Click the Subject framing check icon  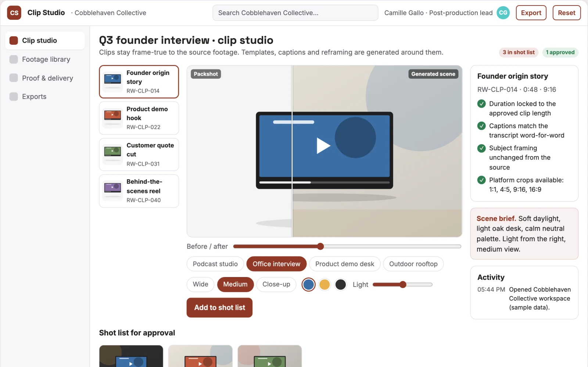click(x=481, y=148)
